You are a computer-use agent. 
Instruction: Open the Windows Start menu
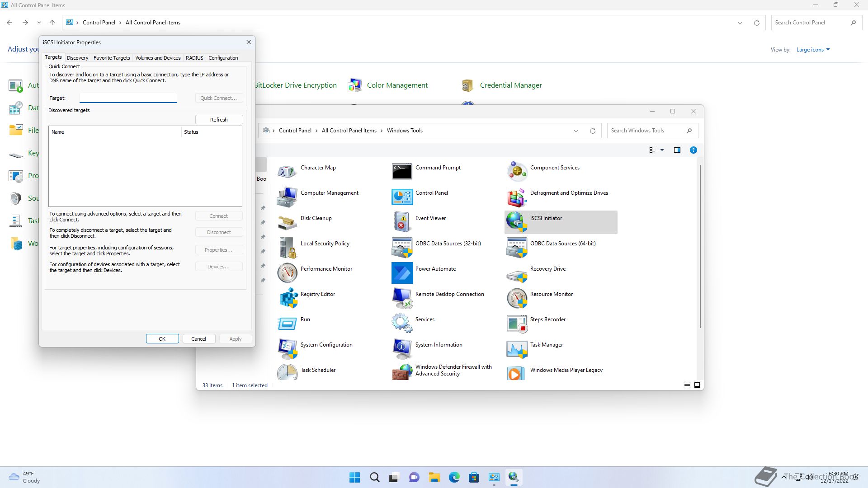[355, 477]
